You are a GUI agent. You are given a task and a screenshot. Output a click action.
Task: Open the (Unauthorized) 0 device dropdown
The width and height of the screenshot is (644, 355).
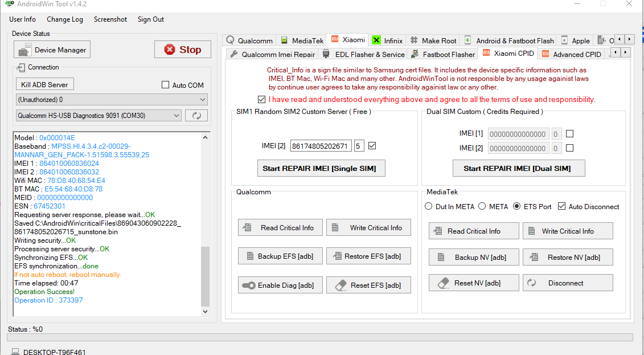point(112,99)
